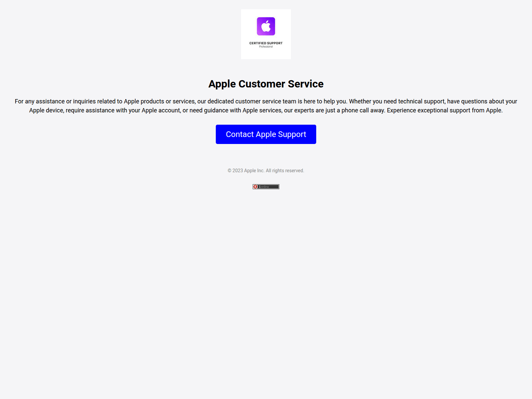
Task: Click the second line of description paragraph
Action: pyautogui.click(x=266, y=110)
